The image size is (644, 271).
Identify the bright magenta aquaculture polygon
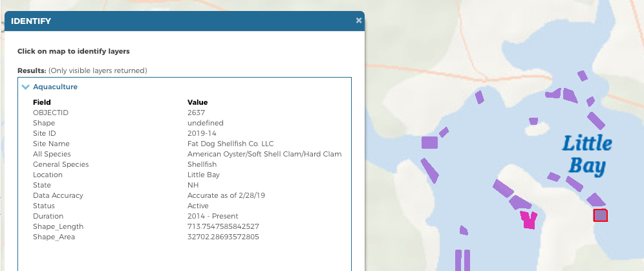528,220
